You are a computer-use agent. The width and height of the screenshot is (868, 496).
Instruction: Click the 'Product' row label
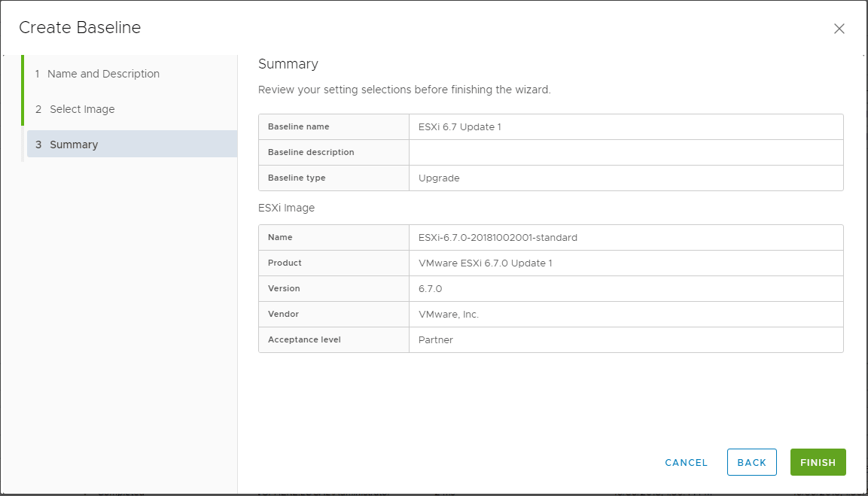(285, 263)
